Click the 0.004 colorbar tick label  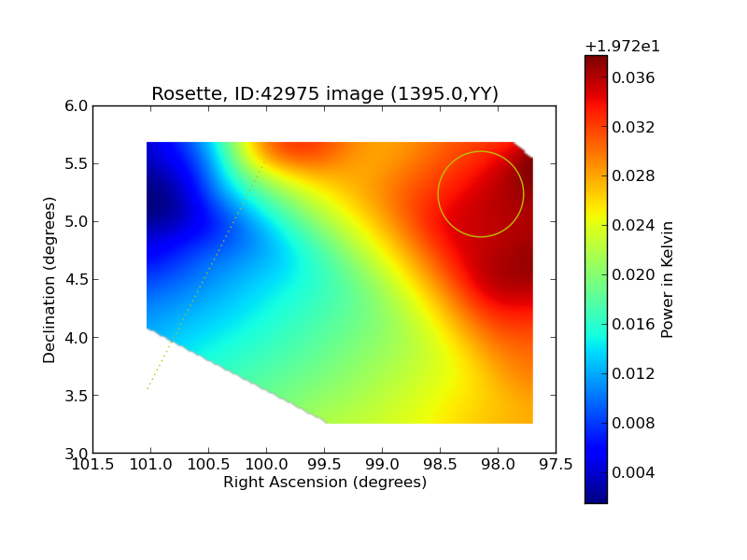coord(633,472)
